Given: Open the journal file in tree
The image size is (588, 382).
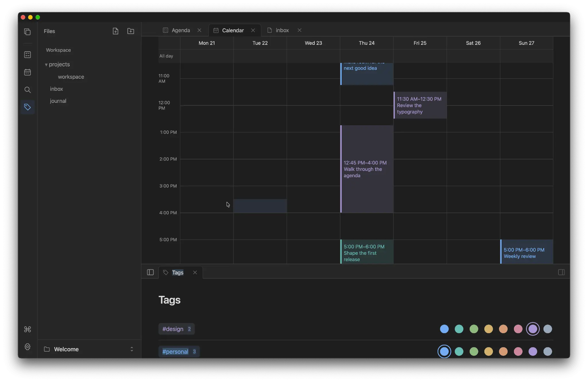Looking at the screenshot, I should pos(58,101).
